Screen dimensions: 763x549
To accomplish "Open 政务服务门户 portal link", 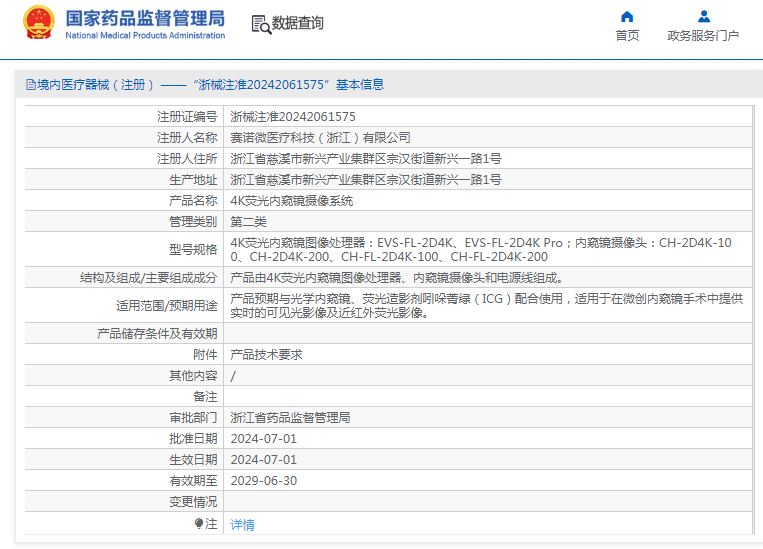I will [x=703, y=36].
